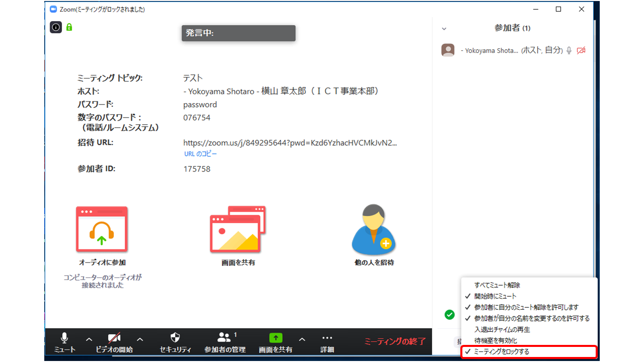This screenshot has height=362, width=644.
Task: Click the ミュート microphone button
Action: tap(64, 343)
